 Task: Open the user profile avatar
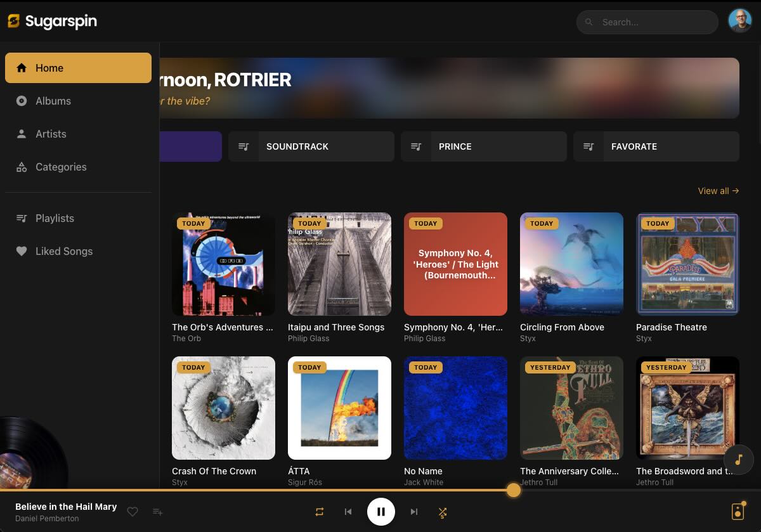[x=739, y=21]
